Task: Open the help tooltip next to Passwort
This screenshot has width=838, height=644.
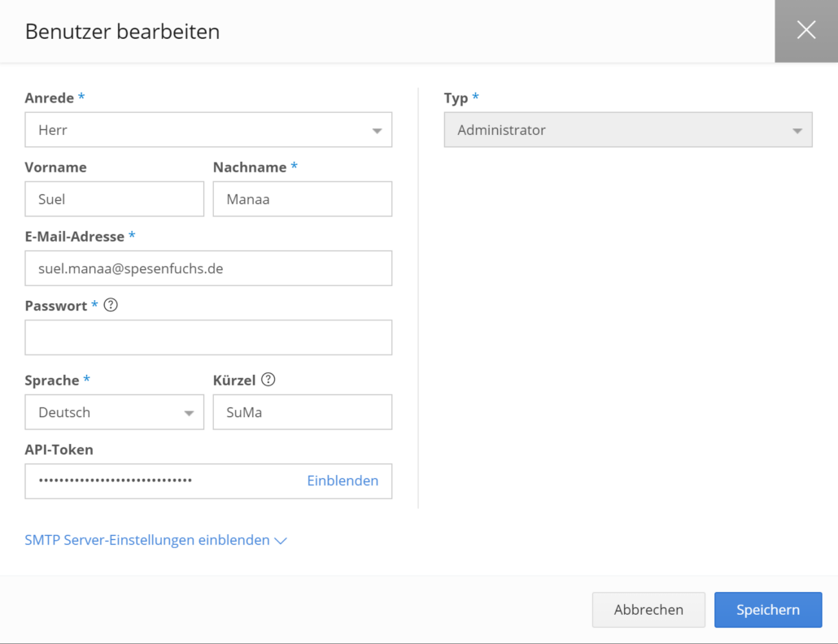Action: click(111, 305)
